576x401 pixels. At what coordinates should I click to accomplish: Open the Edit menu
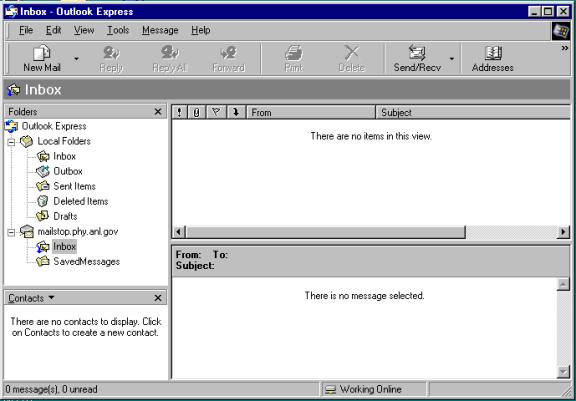(x=53, y=30)
